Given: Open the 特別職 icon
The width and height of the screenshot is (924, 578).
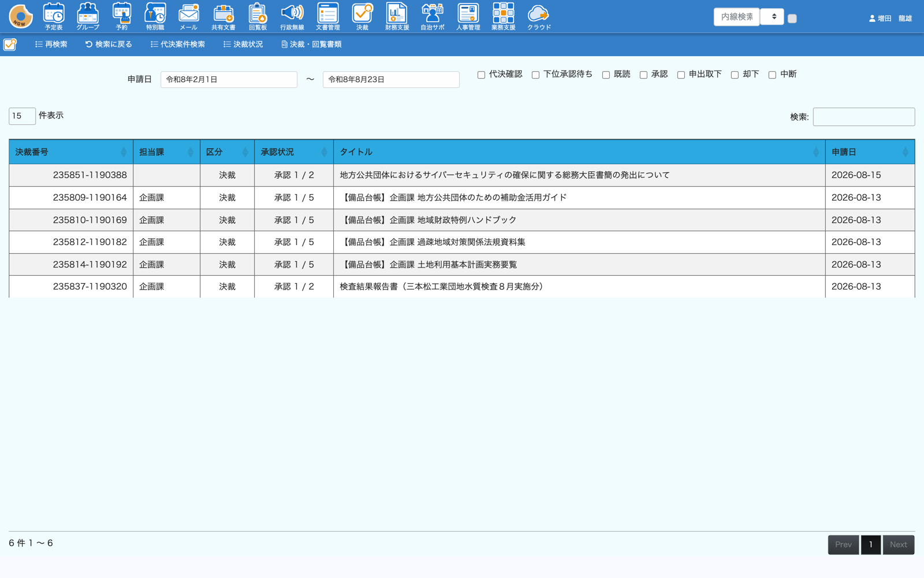Looking at the screenshot, I should click(x=155, y=16).
